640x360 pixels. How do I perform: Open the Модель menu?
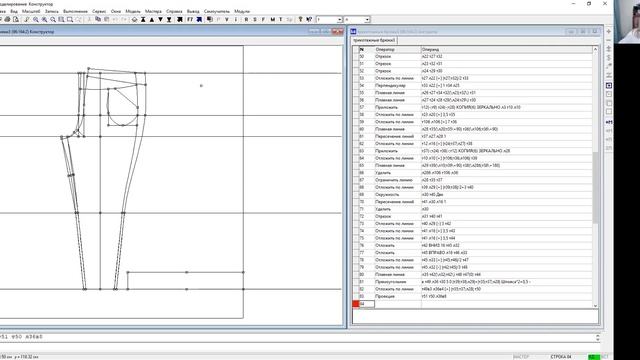pos(133,11)
